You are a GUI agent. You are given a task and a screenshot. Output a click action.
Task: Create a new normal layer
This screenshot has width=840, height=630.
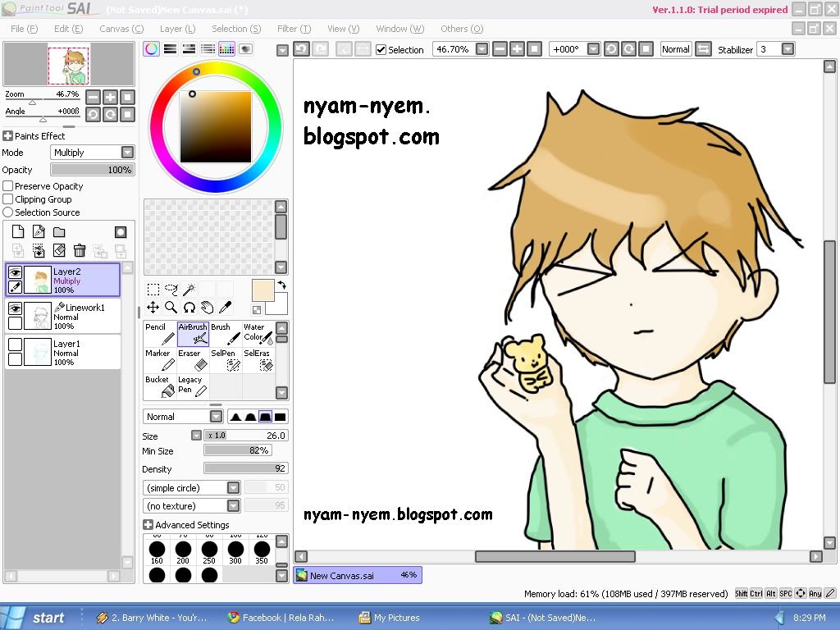(18, 232)
